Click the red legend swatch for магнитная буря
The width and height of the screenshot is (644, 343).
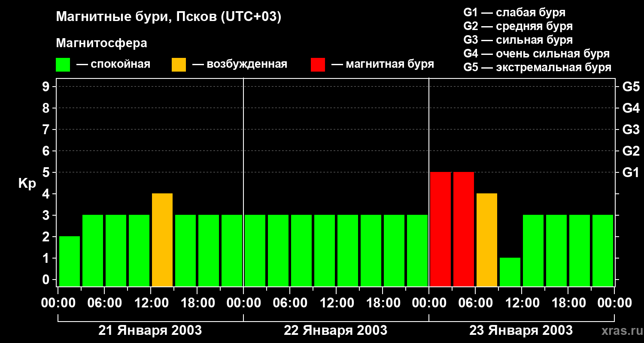[318, 65]
